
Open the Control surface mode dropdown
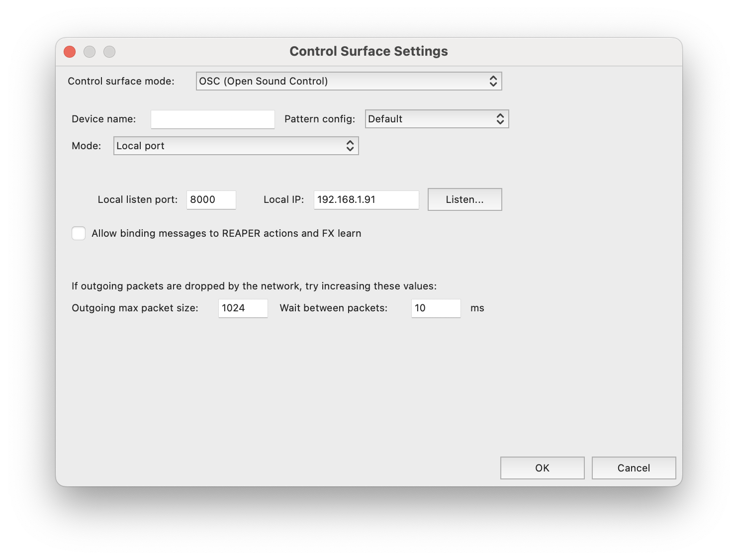[349, 81]
